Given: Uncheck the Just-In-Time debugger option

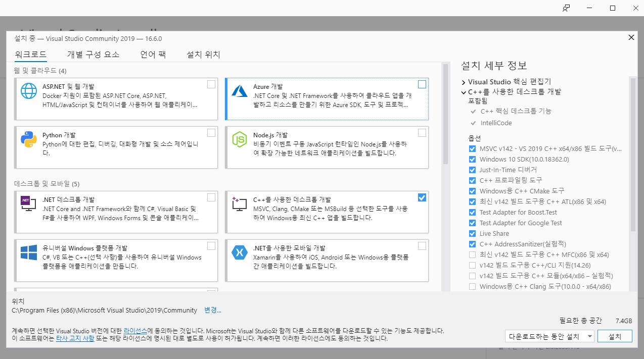Looking at the screenshot, I should click(x=472, y=170).
